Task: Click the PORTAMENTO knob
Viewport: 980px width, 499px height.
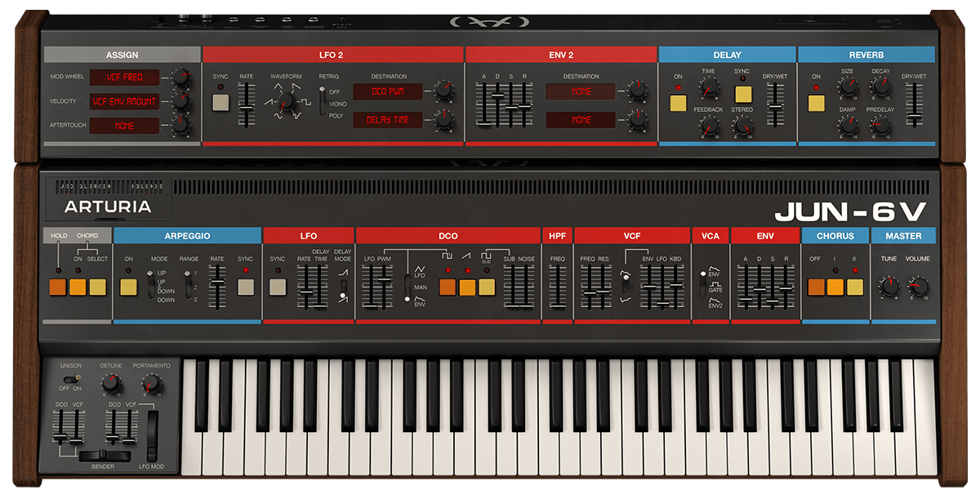Action: [x=151, y=384]
